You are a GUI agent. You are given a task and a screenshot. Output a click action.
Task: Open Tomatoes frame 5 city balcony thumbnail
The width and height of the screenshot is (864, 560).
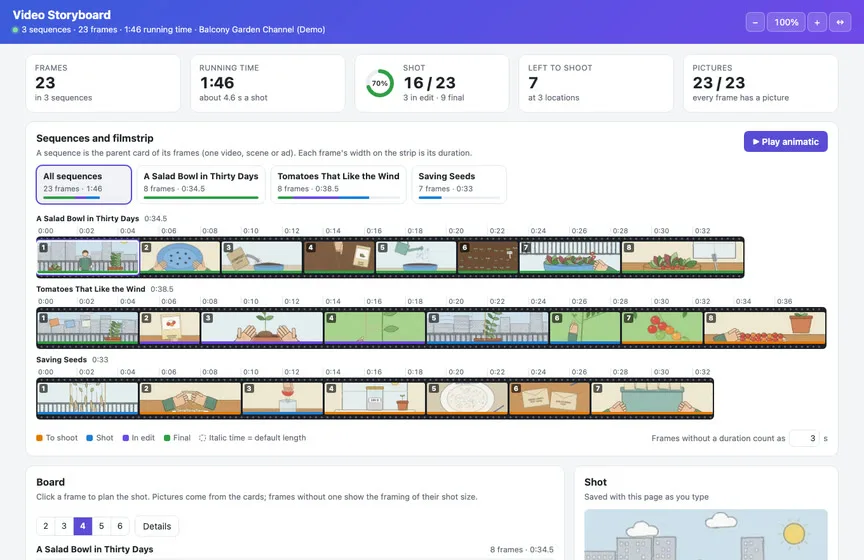tap(488, 328)
